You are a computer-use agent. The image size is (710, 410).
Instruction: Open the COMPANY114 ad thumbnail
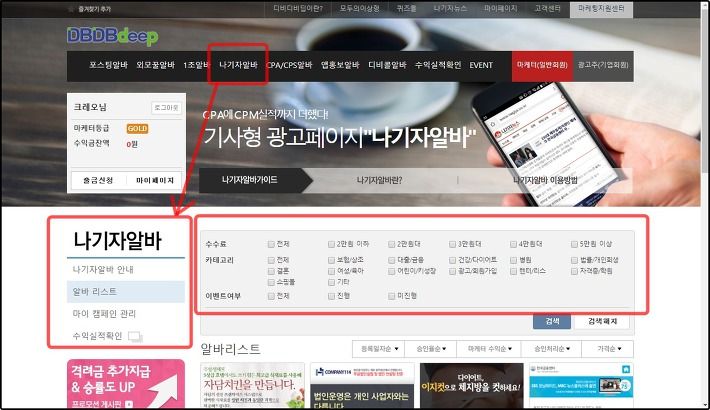[362, 386]
